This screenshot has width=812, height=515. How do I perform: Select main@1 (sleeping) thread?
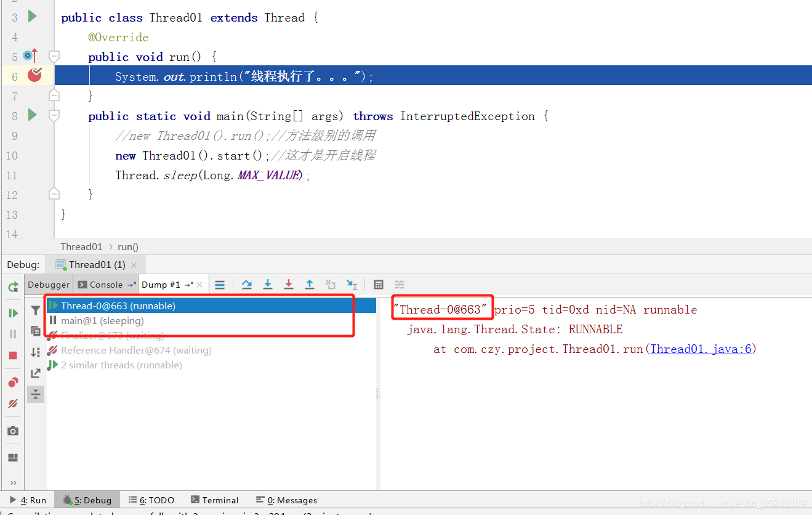tap(211, 320)
